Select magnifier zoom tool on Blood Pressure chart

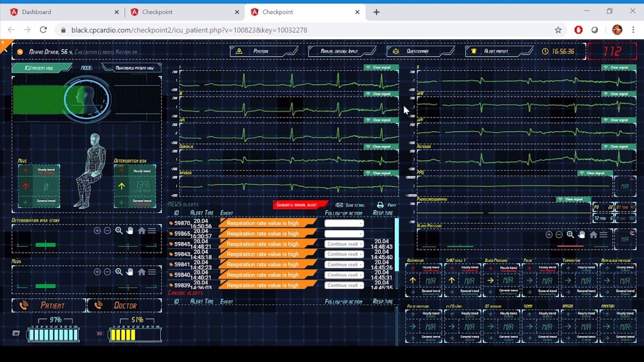(570, 235)
